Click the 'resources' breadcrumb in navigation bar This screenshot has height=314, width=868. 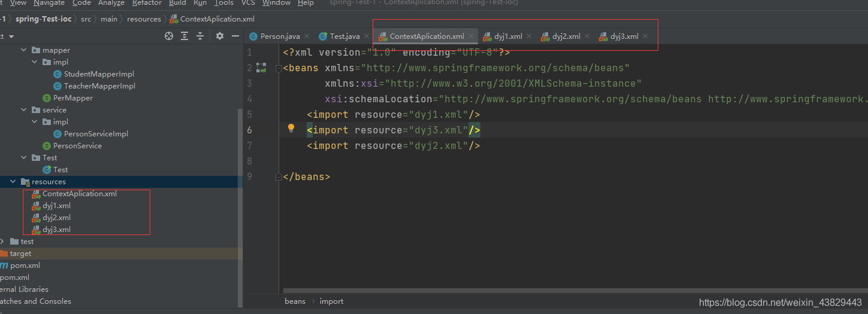coord(144,19)
